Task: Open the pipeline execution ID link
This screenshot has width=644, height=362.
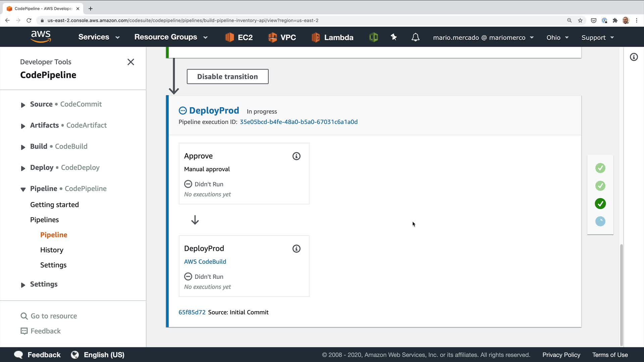Action: 299,122
